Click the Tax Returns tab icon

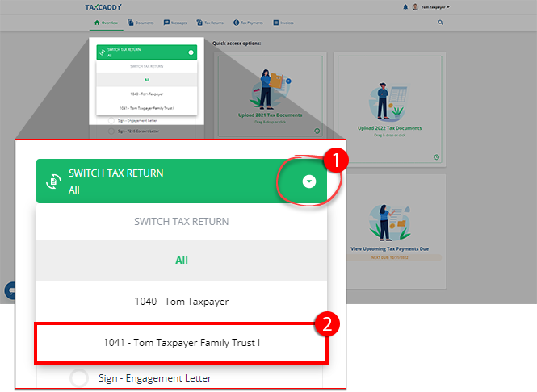[199, 23]
